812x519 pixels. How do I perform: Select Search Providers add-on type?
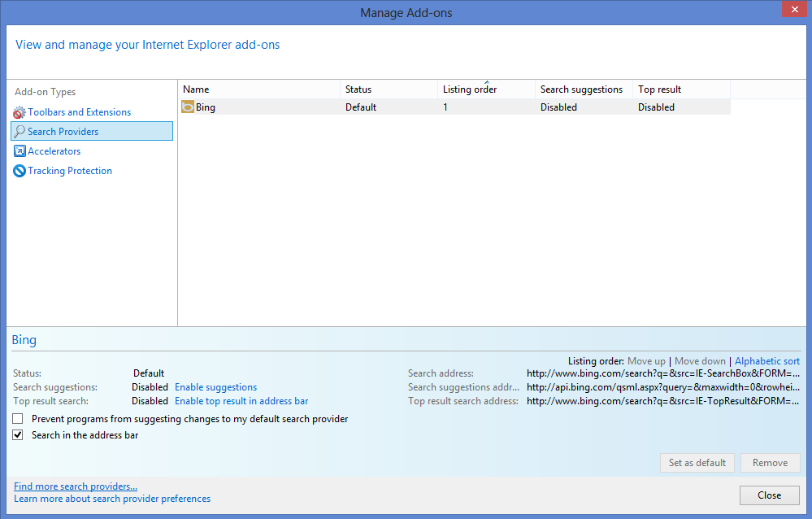coord(92,131)
